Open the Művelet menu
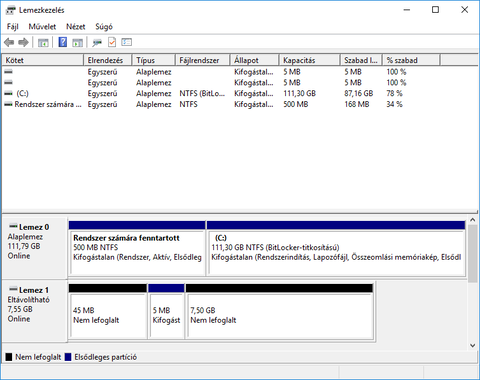This screenshot has height=380, width=480. (42, 27)
